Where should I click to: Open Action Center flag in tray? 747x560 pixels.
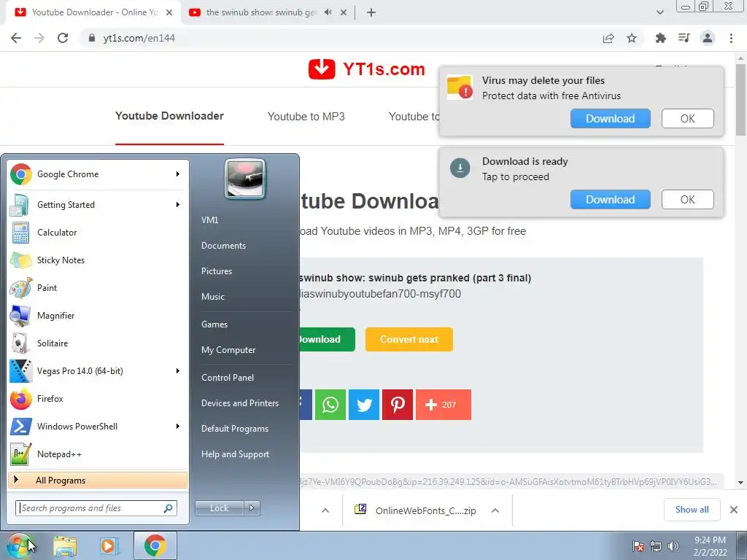[638, 546]
